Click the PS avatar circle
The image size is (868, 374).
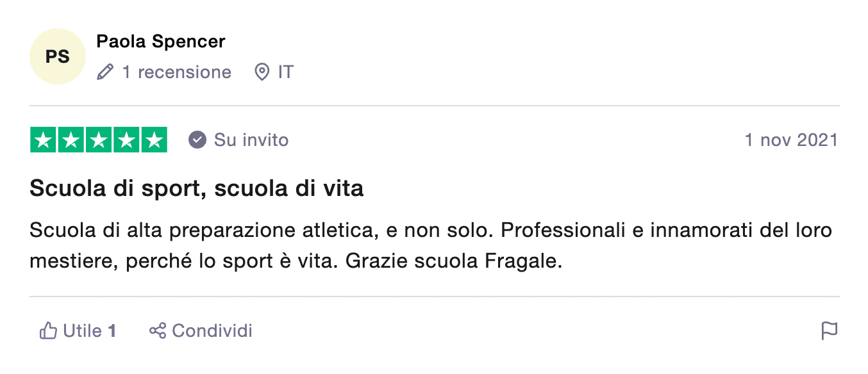pyautogui.click(x=57, y=56)
